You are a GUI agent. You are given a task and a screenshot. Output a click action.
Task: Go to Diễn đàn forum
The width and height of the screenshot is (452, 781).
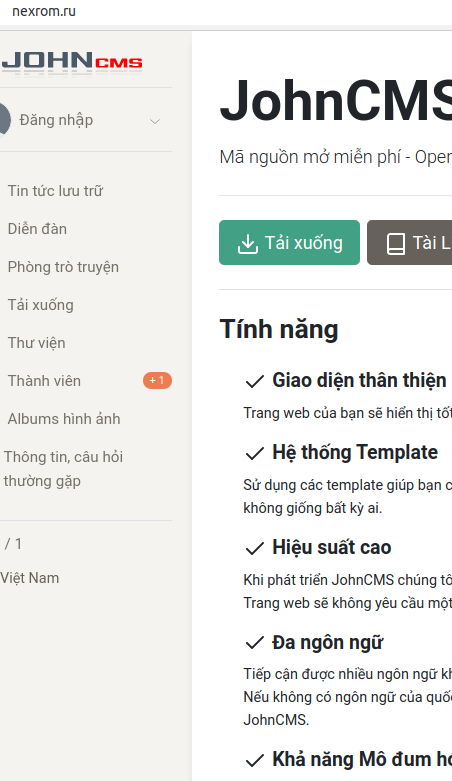[x=37, y=229]
